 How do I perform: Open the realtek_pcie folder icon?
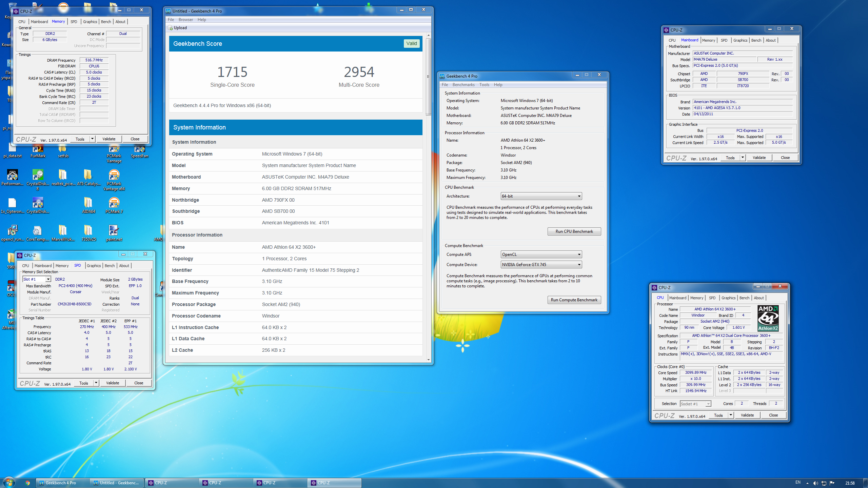pyautogui.click(x=63, y=178)
